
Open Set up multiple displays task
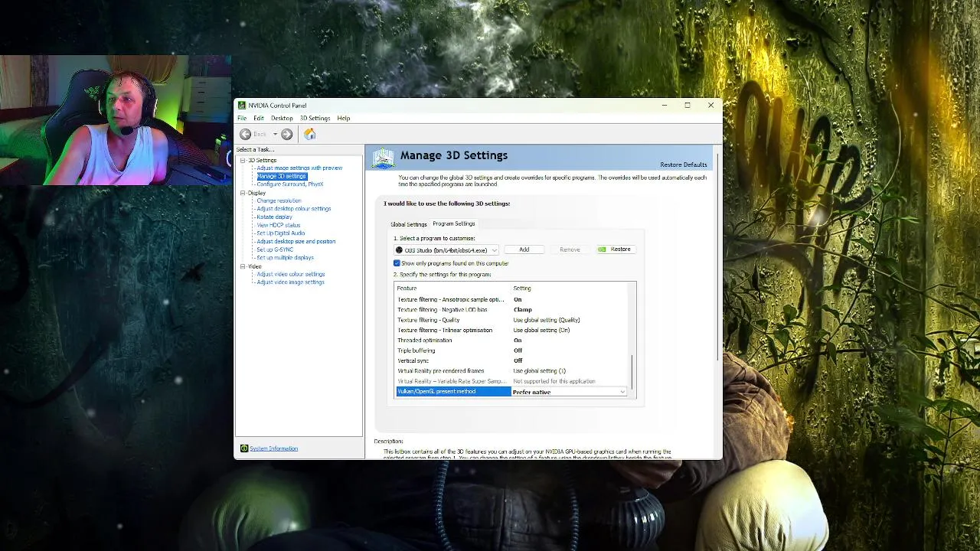point(285,257)
